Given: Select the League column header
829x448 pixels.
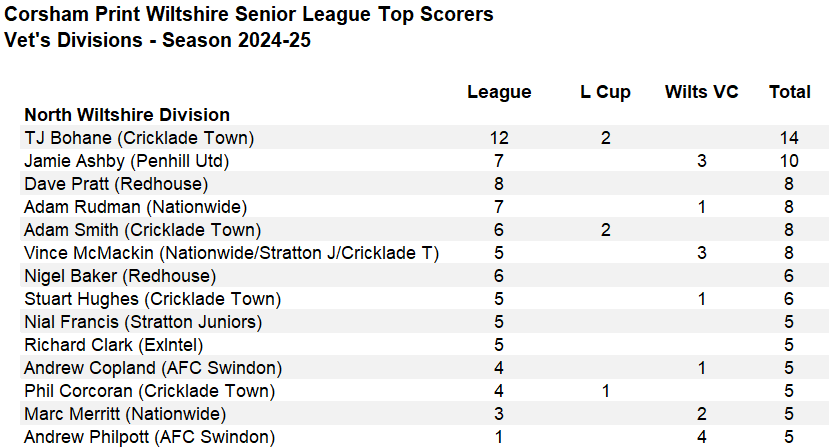Looking at the screenshot, I should point(499,92).
